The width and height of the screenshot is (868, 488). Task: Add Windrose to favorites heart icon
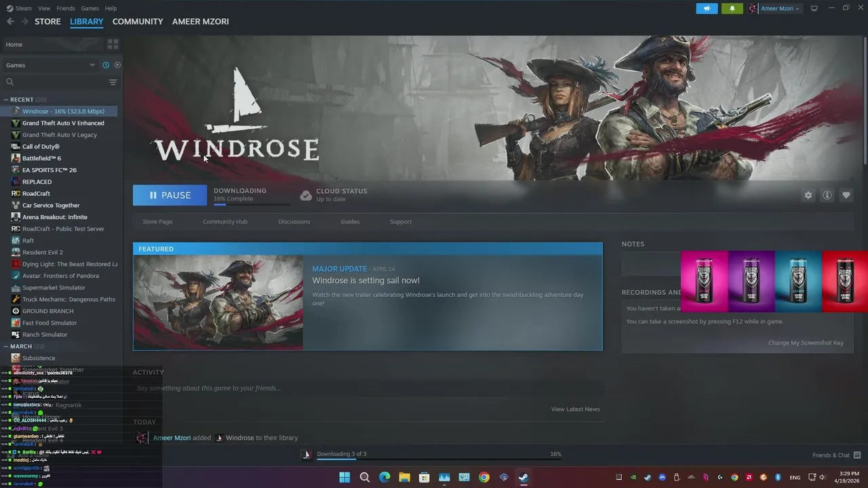coord(846,195)
